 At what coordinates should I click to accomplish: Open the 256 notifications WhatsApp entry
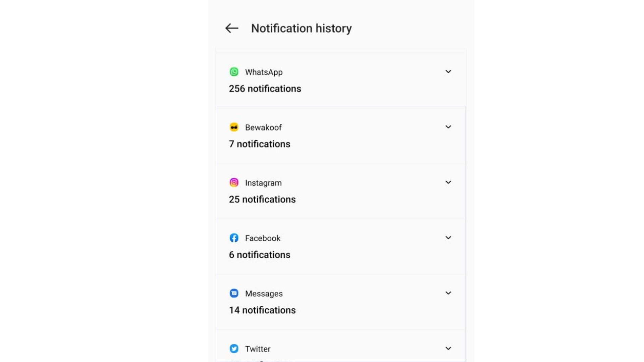265,89
